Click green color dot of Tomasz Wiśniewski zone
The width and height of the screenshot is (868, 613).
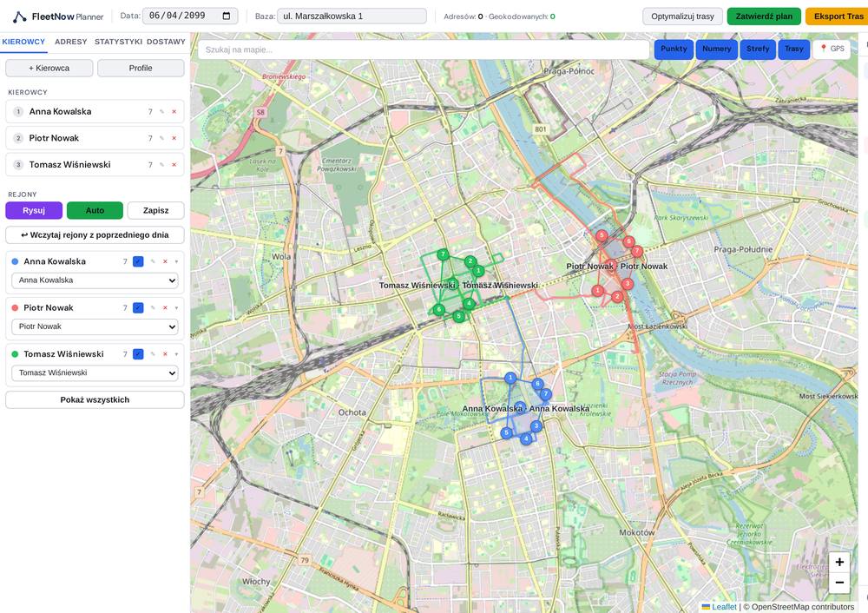[x=15, y=354]
